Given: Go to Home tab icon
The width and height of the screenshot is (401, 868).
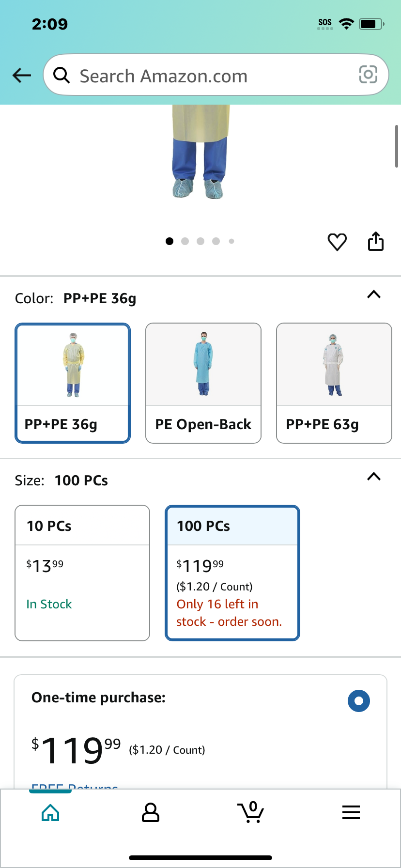Looking at the screenshot, I should click(x=50, y=812).
